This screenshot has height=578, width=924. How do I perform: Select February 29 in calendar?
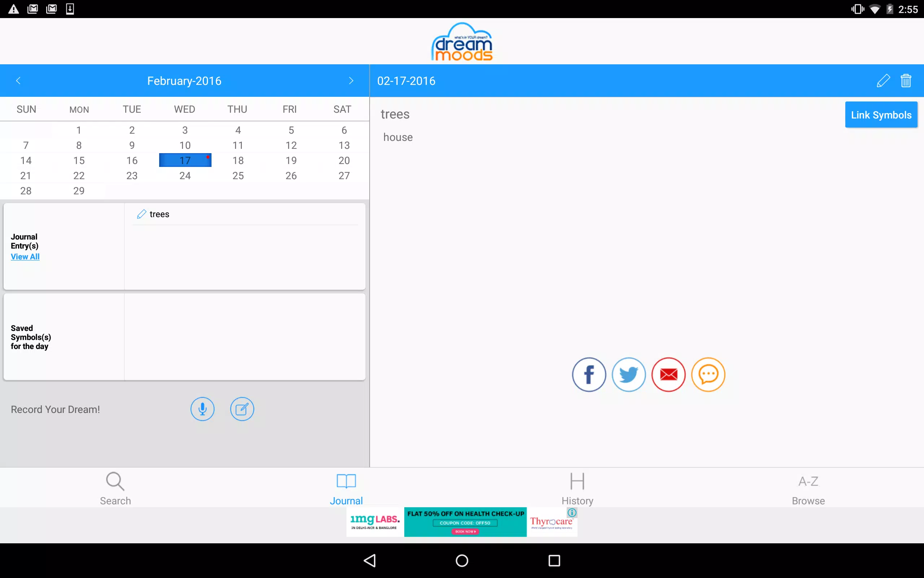[x=79, y=191]
